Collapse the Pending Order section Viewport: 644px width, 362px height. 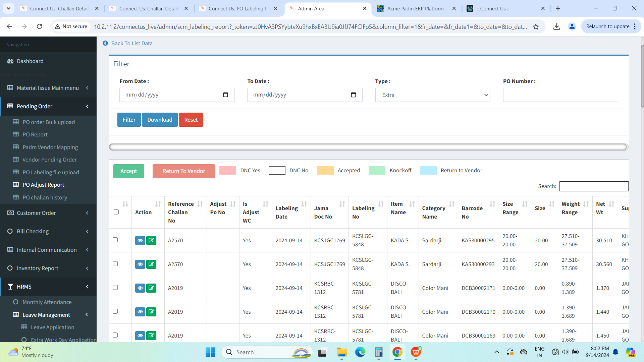[x=48, y=106]
